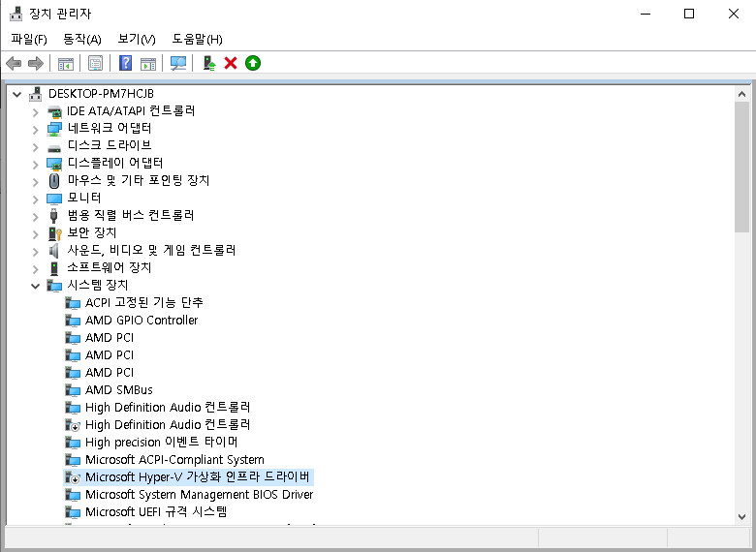
Task: Scan for hardware changes with the monitor-magnifier icon
Action: tap(178, 63)
